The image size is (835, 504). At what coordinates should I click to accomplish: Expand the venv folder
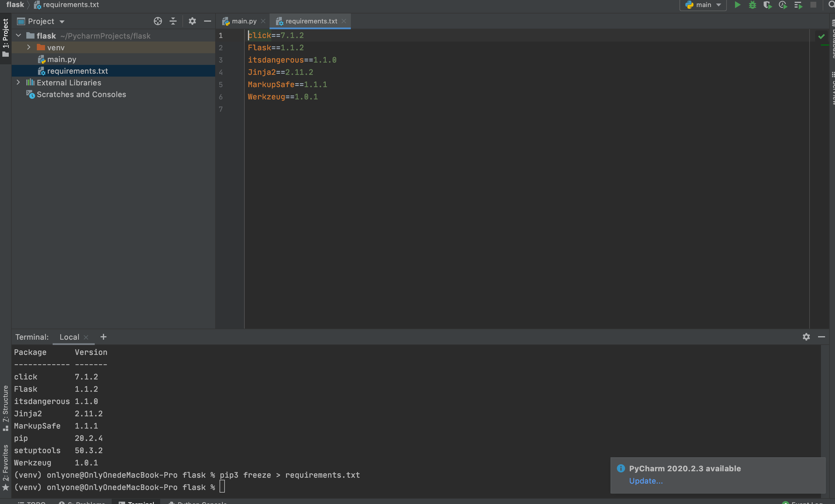(29, 47)
